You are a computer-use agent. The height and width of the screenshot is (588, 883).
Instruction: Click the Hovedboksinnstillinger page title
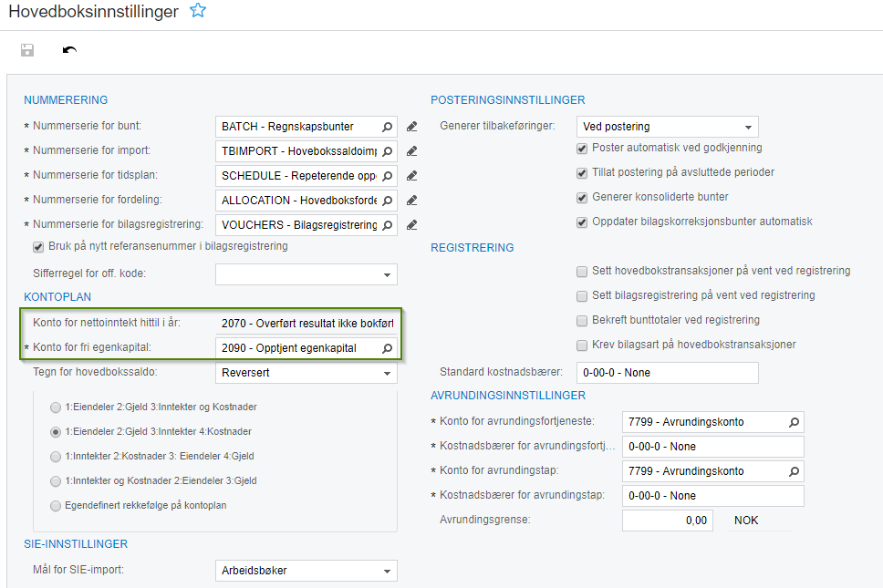[x=93, y=11]
